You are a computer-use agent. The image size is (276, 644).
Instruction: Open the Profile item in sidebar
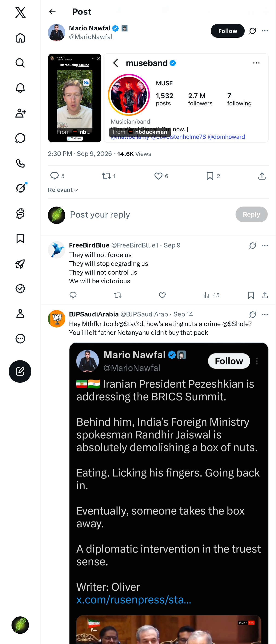coord(20,313)
